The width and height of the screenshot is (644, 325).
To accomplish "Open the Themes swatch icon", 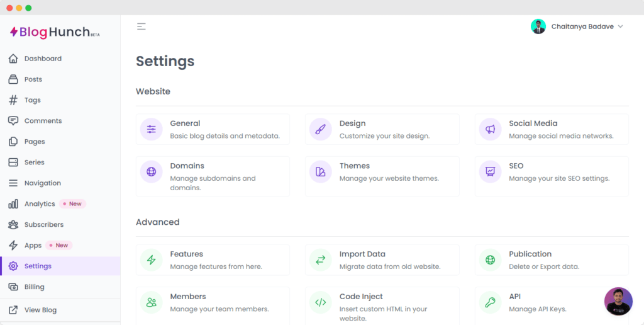I will tap(321, 171).
